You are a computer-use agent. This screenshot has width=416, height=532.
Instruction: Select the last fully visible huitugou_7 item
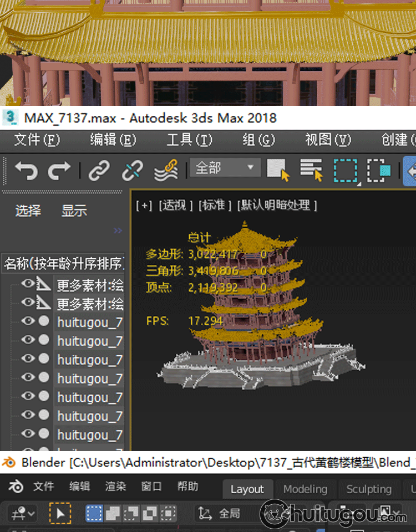click(x=90, y=434)
